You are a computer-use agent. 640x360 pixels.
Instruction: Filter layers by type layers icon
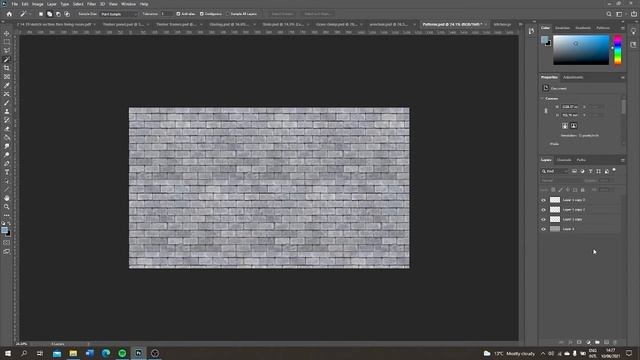pos(590,171)
